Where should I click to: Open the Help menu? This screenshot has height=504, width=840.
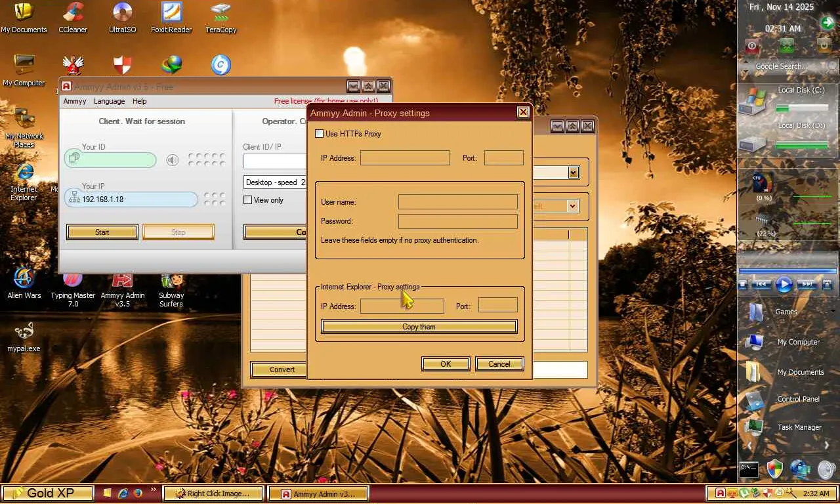pyautogui.click(x=139, y=101)
